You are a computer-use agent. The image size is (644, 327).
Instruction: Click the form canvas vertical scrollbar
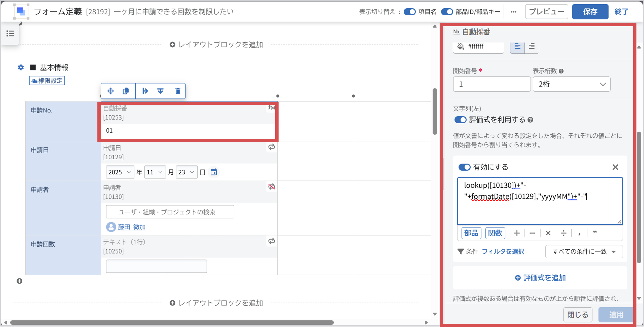point(435,111)
